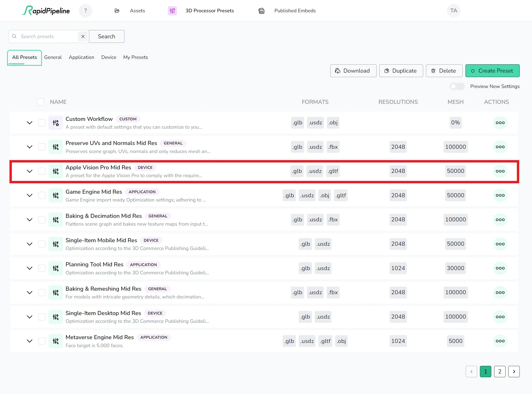Click the three-dot actions icon for Apple Vision Pro

(500, 171)
